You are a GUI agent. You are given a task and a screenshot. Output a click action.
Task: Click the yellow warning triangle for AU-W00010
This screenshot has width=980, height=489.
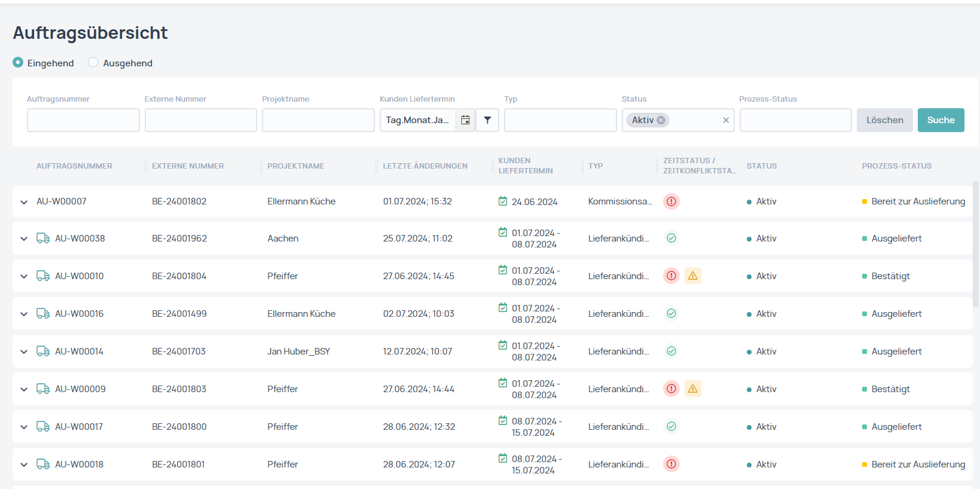[693, 276]
